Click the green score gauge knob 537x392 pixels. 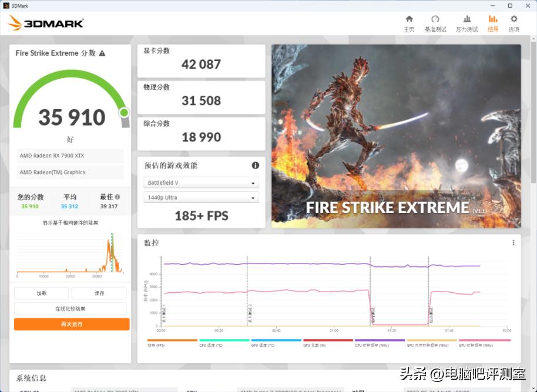(x=125, y=112)
